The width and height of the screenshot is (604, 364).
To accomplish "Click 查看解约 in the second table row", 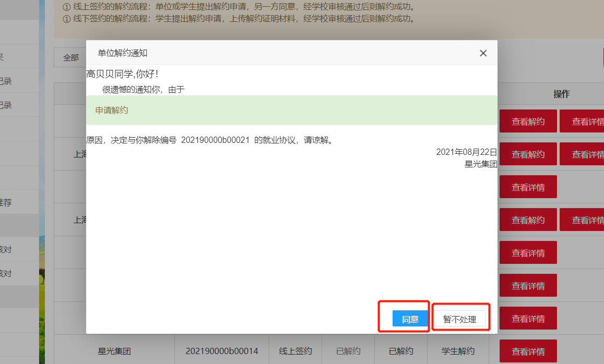I will click(x=528, y=154).
